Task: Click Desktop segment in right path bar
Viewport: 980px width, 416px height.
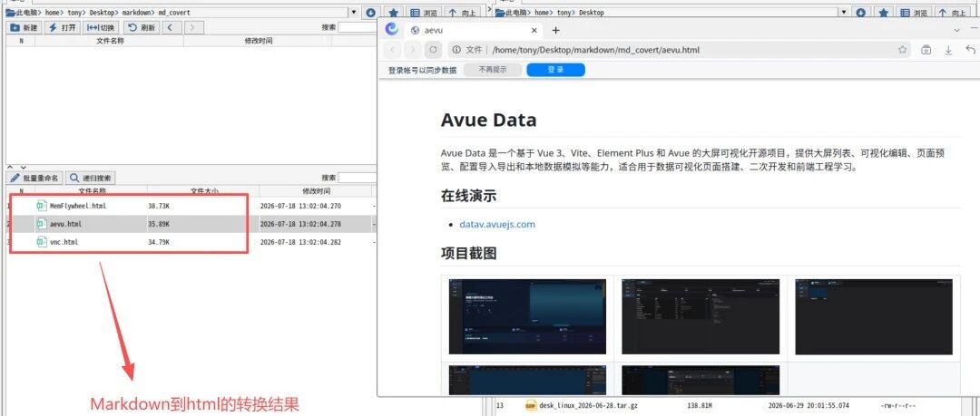Action: [592, 13]
